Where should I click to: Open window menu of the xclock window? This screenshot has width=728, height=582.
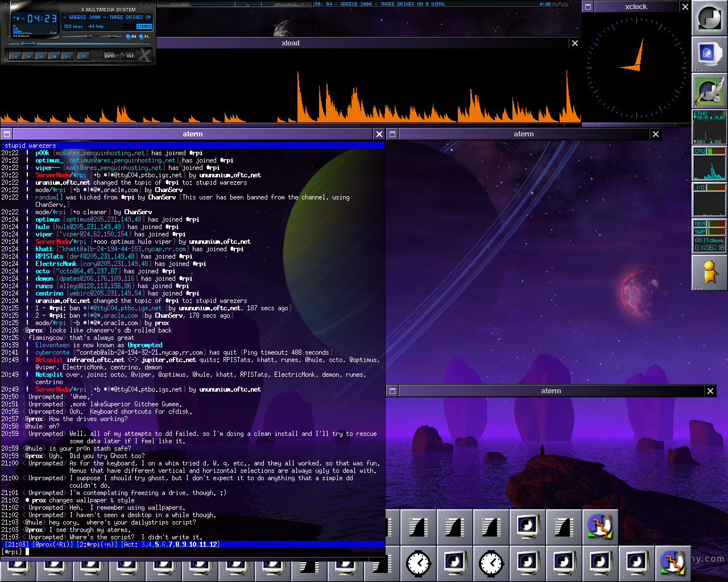pyautogui.click(x=588, y=7)
